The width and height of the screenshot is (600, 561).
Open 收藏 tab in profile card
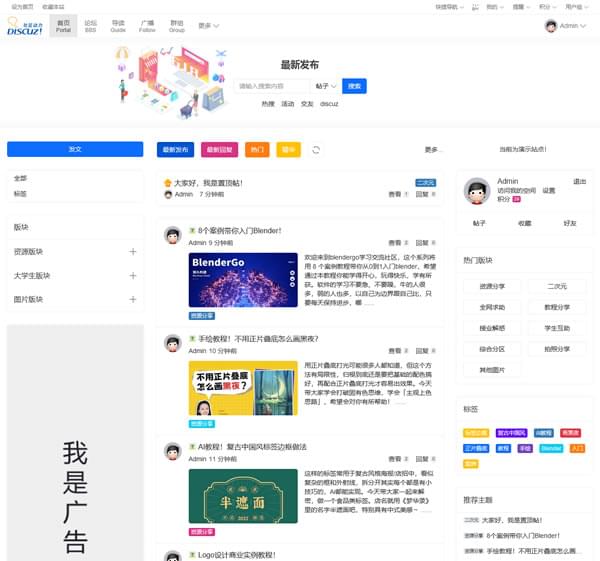click(525, 223)
